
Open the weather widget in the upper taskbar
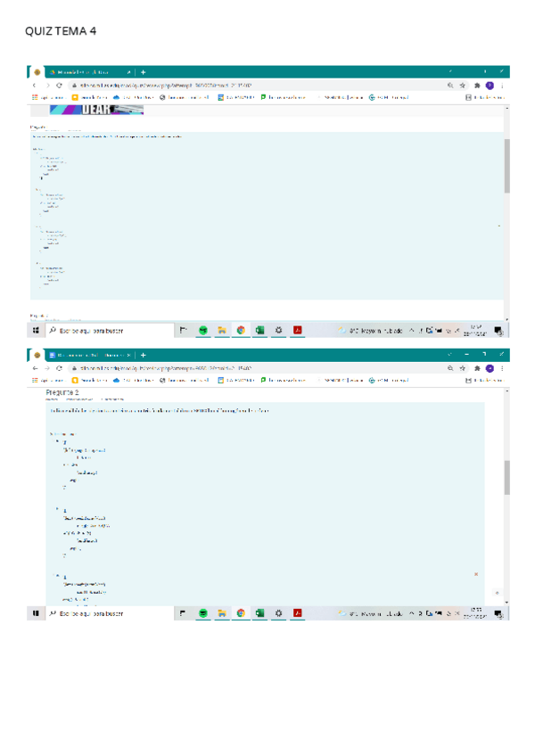(371, 331)
